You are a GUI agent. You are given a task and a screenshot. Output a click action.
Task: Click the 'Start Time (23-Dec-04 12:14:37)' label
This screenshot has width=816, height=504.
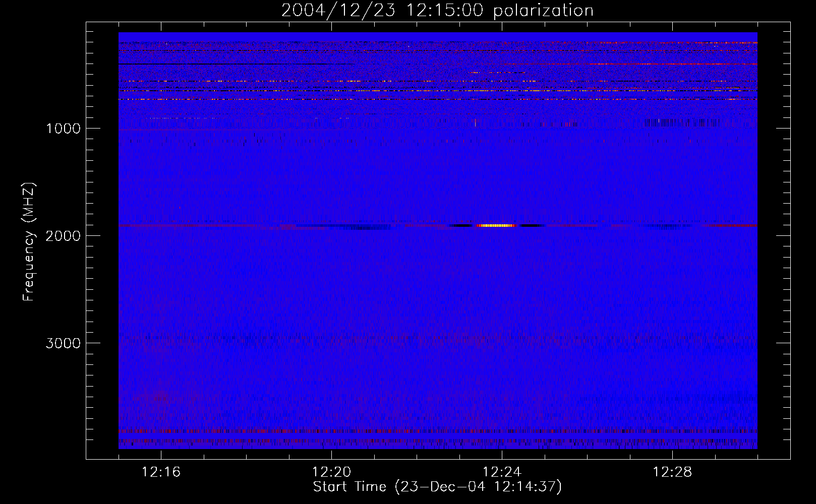[437, 487]
